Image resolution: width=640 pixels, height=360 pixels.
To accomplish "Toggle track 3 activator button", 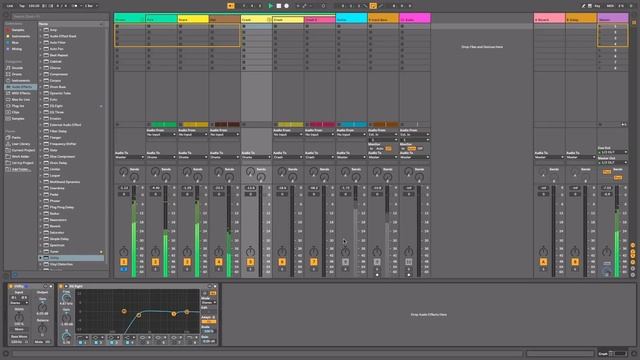I will point(187,262).
